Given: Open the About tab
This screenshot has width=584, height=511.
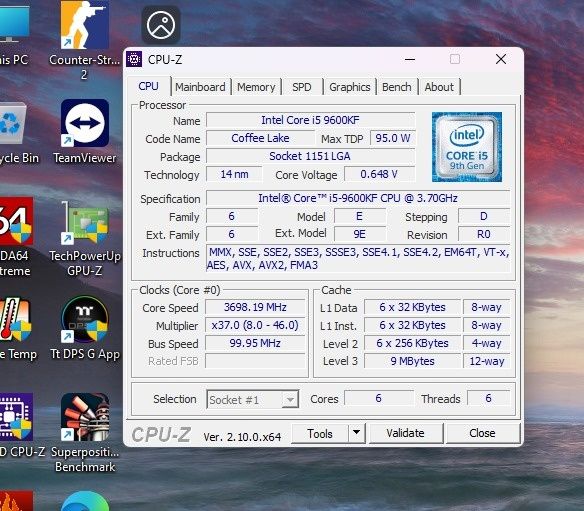Looking at the screenshot, I should [x=439, y=87].
